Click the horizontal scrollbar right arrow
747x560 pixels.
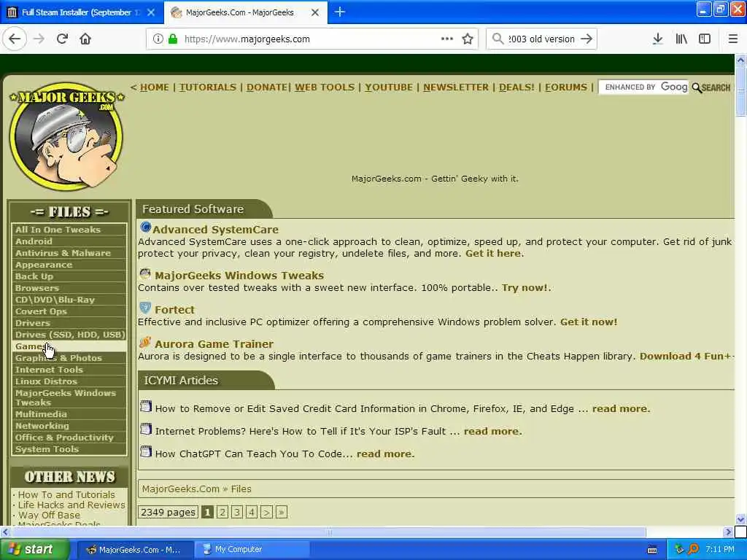tap(728, 532)
